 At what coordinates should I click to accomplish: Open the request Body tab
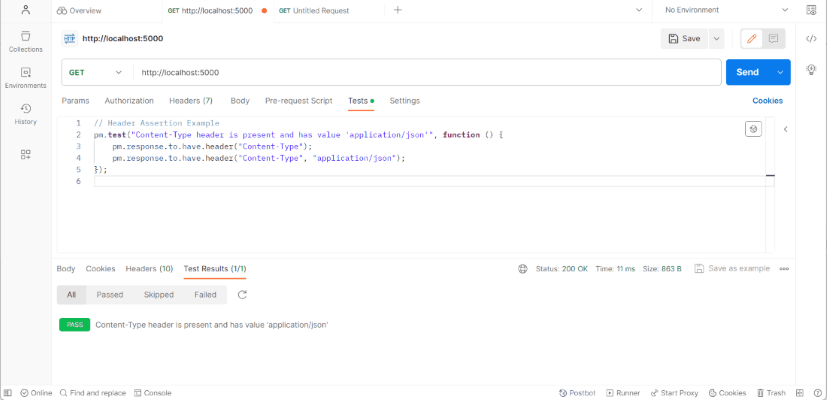pos(240,100)
